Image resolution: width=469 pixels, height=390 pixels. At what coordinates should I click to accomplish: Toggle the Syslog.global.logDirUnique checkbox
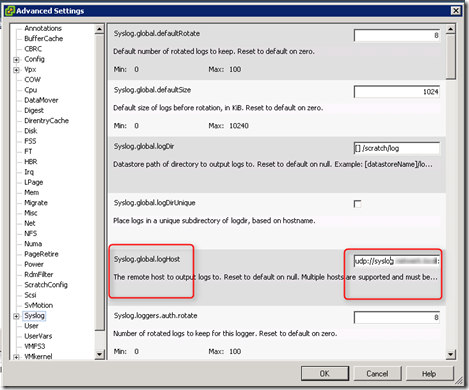[357, 204]
